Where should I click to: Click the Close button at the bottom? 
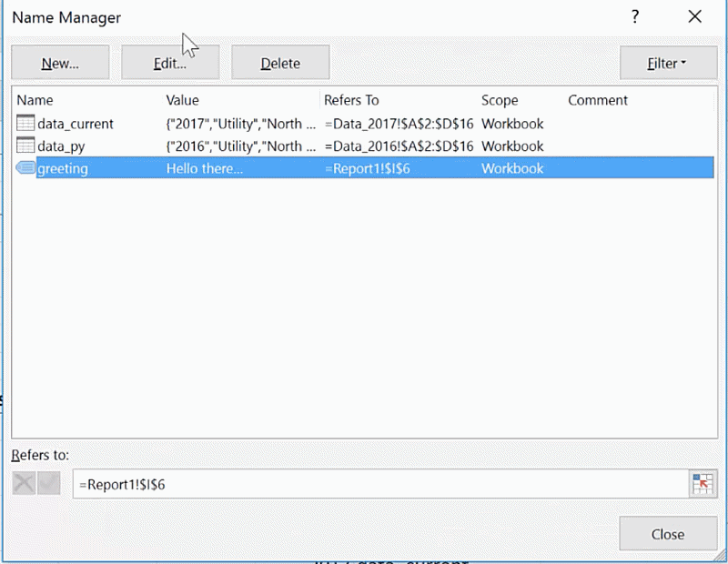pos(668,534)
